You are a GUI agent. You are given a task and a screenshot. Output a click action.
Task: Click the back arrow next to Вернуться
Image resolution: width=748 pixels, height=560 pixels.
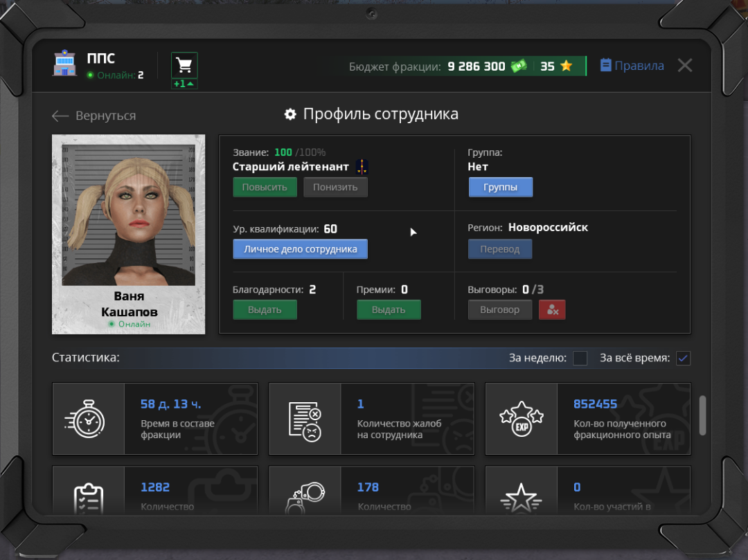[60, 116]
